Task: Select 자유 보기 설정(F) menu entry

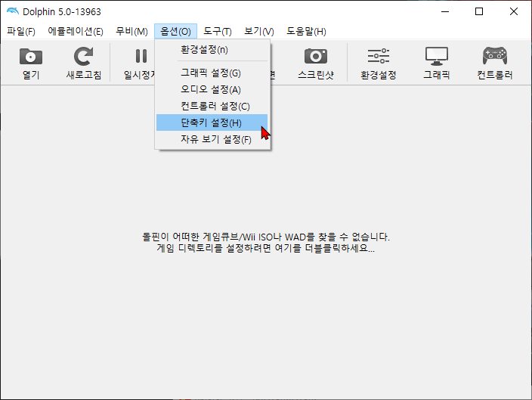Action: pos(212,139)
